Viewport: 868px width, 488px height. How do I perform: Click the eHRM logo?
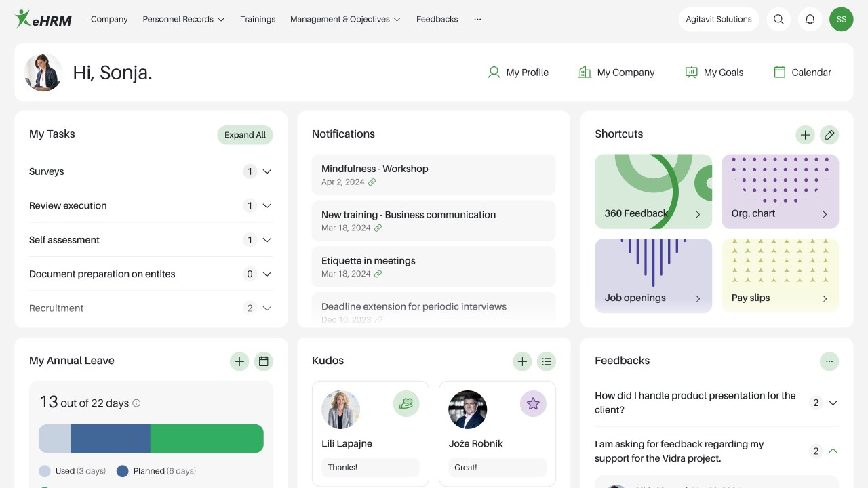click(x=43, y=19)
